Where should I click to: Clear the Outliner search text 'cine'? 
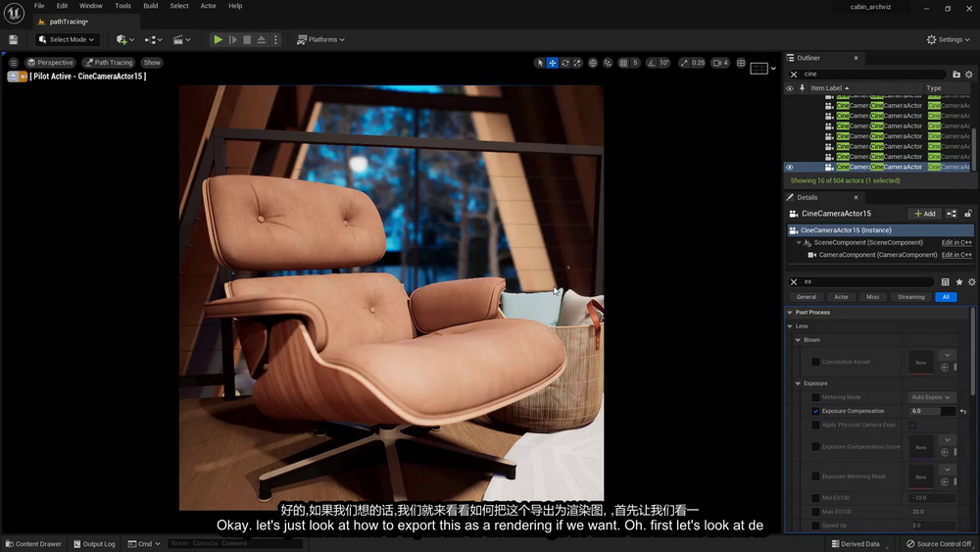click(x=793, y=74)
